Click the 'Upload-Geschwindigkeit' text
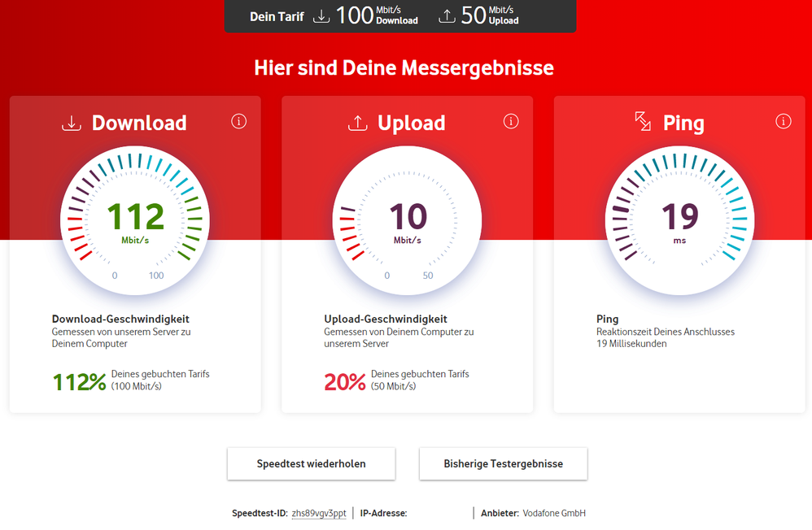The image size is (812, 530). 386,319
